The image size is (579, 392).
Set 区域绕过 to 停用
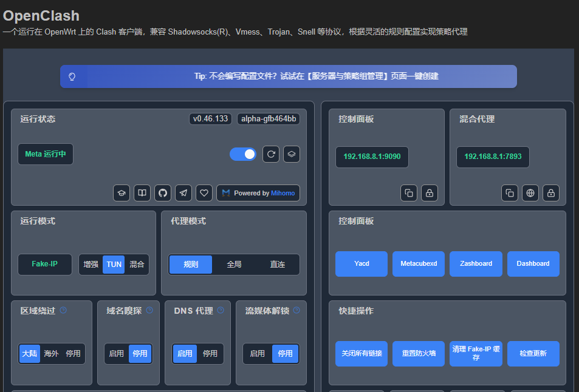point(73,354)
